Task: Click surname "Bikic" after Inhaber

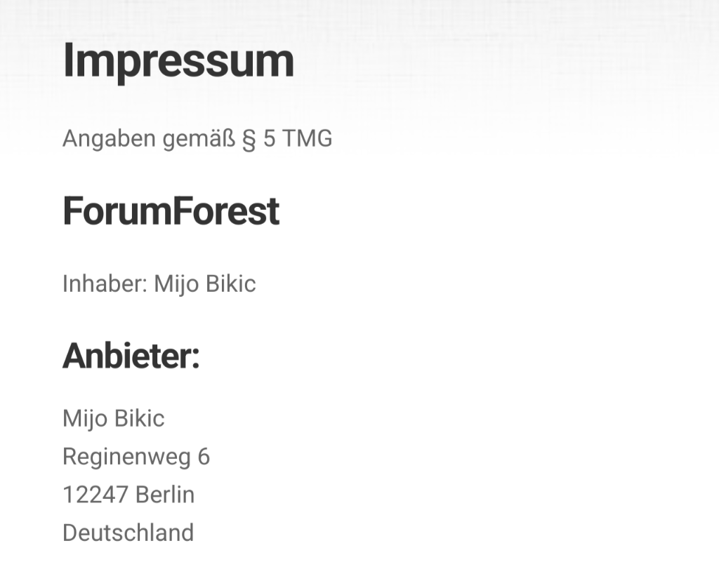Action: click(x=231, y=283)
